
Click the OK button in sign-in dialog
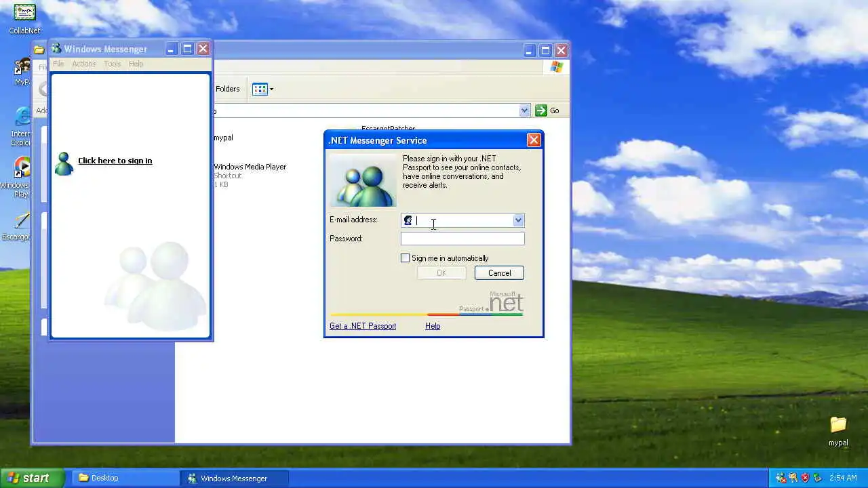click(x=441, y=273)
